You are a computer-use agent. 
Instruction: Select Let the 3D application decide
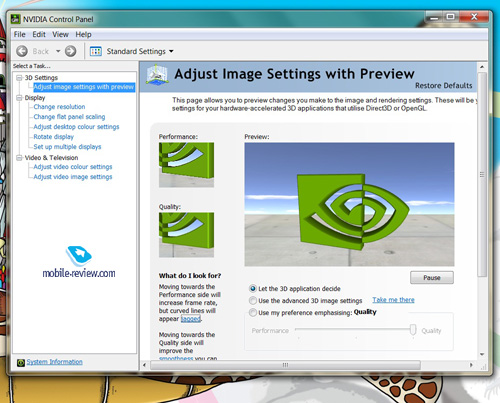click(253, 289)
